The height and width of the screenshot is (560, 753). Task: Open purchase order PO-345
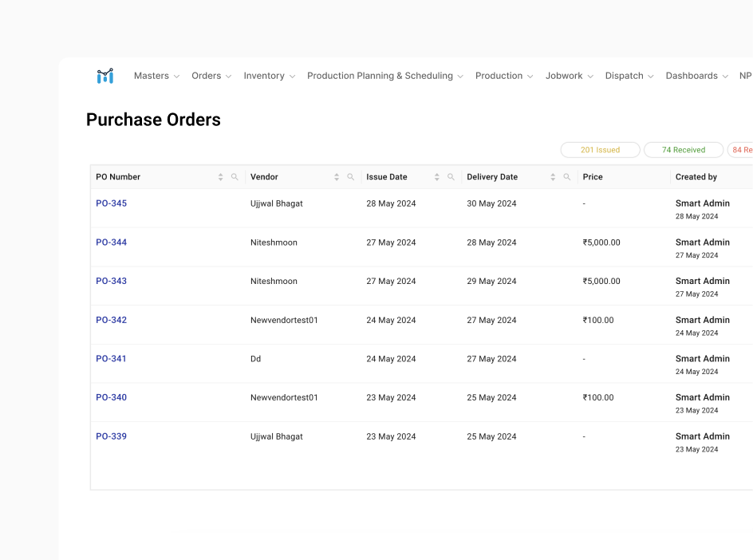point(112,203)
